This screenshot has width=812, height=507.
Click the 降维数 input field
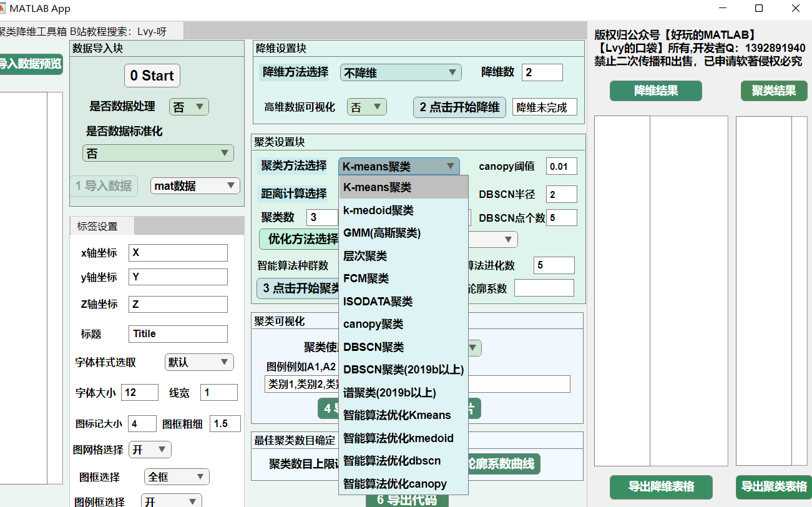pos(542,72)
